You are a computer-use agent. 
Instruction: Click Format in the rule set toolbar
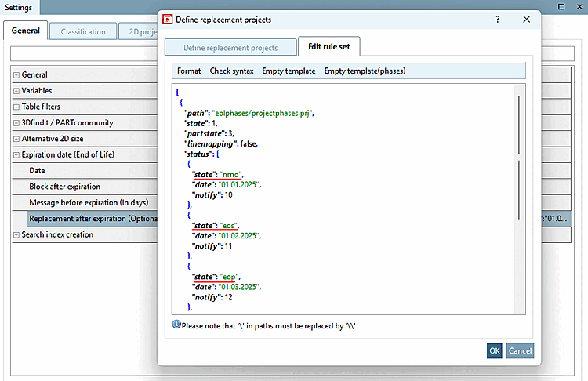coord(189,71)
